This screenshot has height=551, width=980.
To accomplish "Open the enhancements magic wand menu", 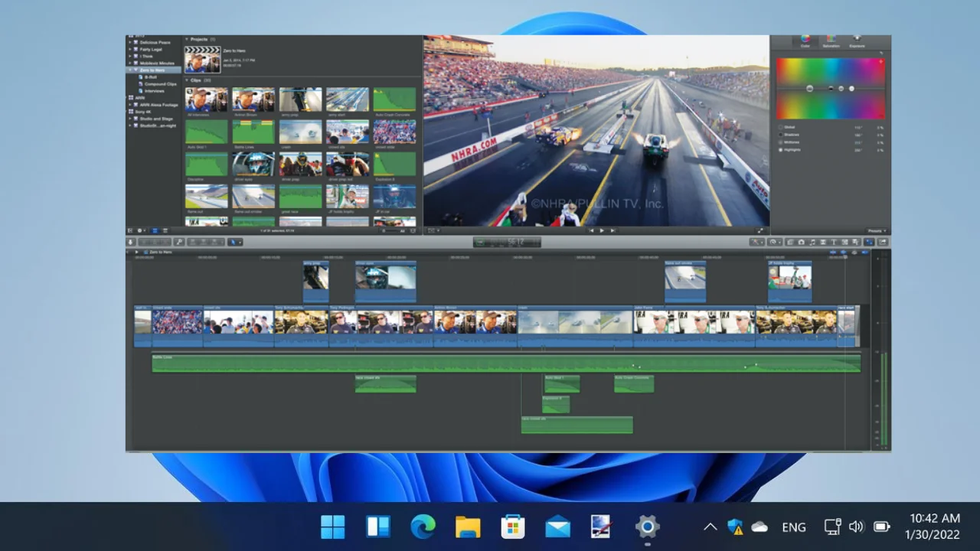I will (757, 242).
